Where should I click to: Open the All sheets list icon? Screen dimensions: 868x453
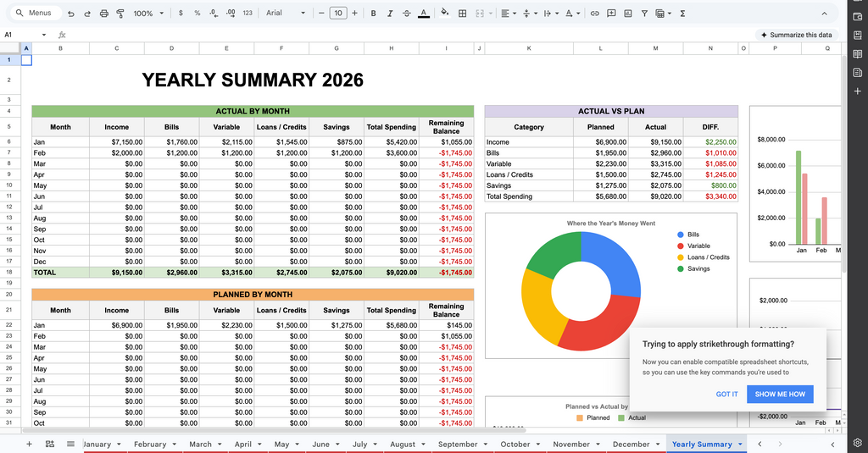coord(70,444)
